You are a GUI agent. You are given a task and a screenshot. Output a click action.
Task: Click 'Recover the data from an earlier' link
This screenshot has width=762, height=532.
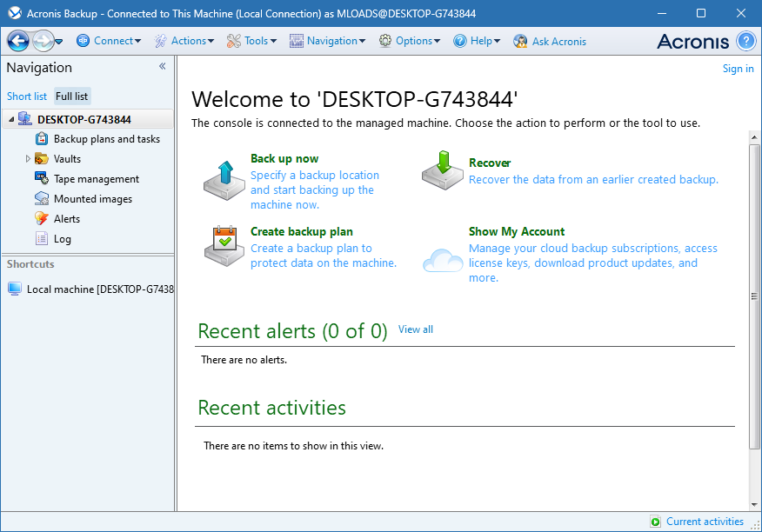pyautogui.click(x=593, y=179)
